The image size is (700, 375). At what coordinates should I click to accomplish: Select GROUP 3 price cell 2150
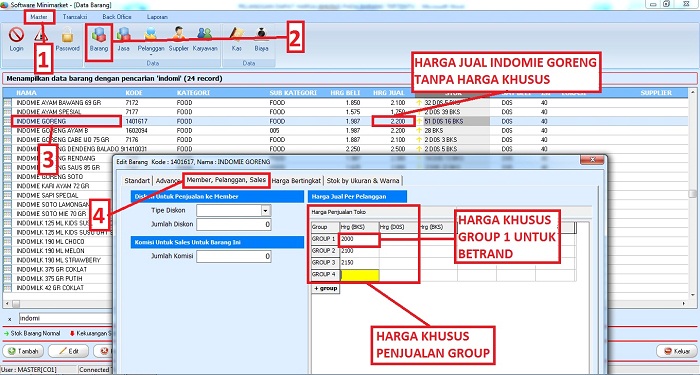[x=359, y=262]
